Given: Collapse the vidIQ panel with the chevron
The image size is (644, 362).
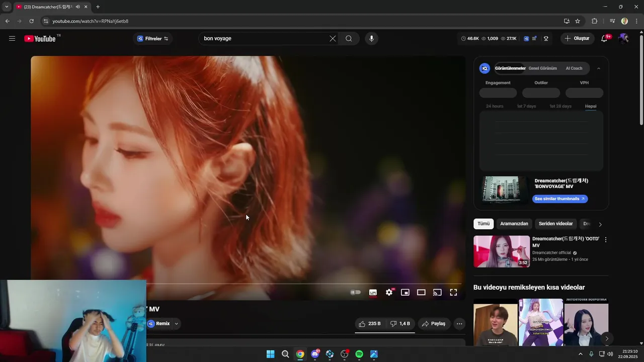Looking at the screenshot, I should [x=599, y=68].
